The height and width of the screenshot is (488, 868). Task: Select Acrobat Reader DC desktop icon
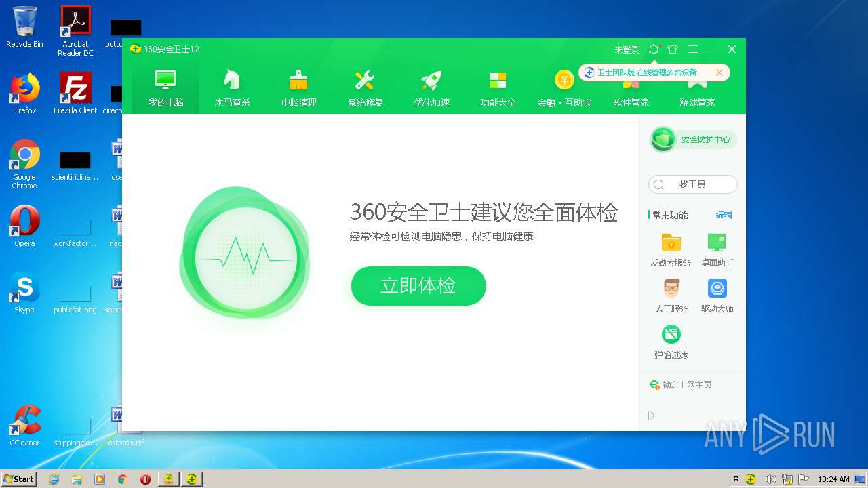click(75, 30)
